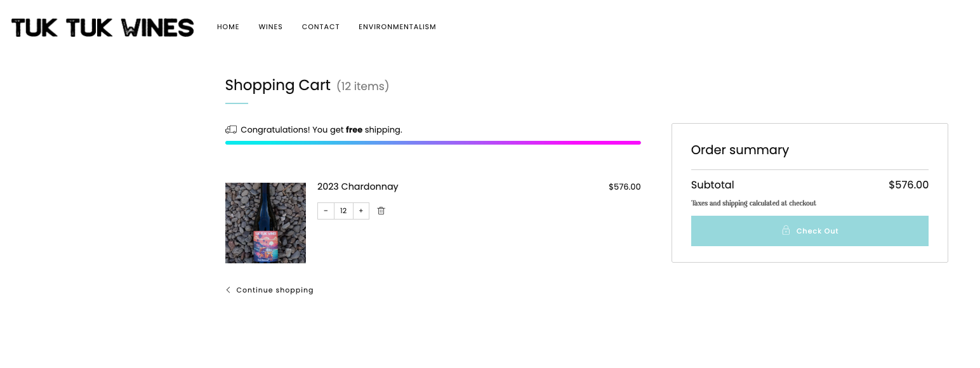Navigate to Environmentalism page
980x368 pixels.
point(397,27)
